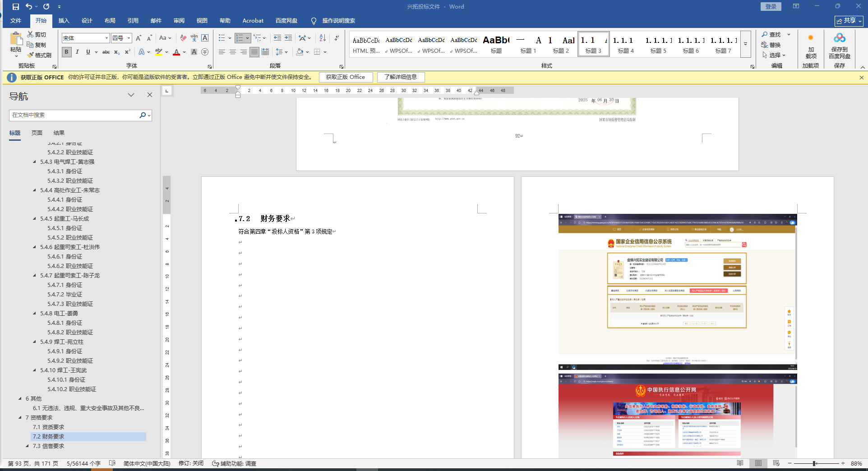
Task: Open the 插入 (Insert) ribbon tab
Action: click(64, 21)
